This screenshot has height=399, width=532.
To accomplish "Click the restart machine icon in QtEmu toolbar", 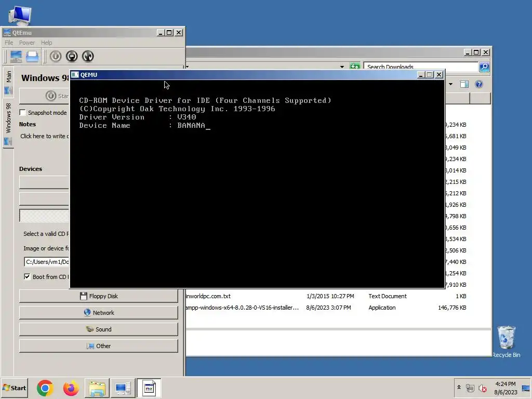I will point(88,56).
